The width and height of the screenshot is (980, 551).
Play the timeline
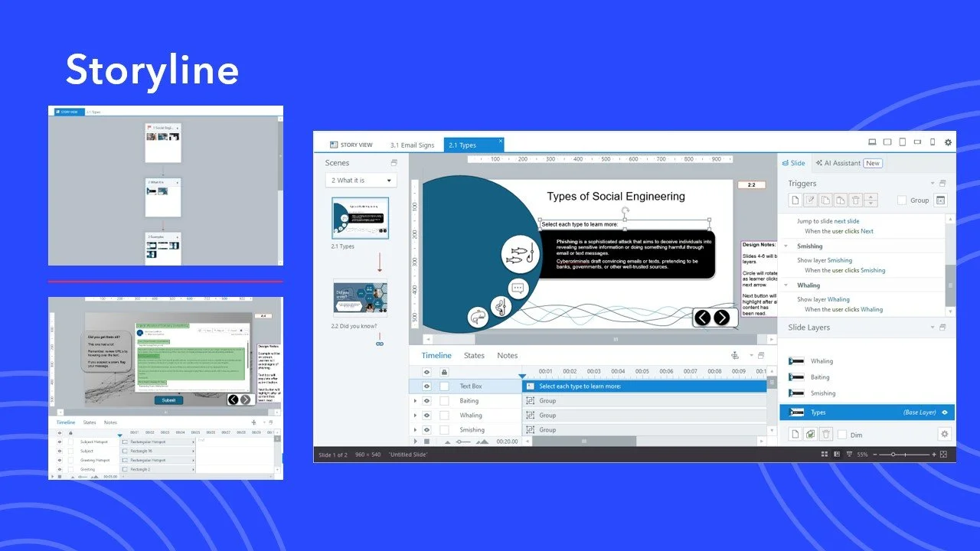pyautogui.click(x=416, y=442)
